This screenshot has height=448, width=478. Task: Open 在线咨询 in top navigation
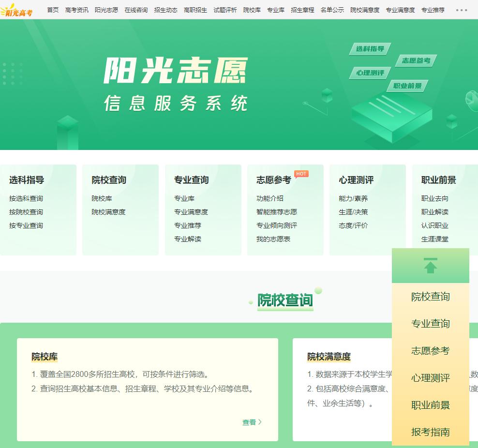tap(136, 10)
